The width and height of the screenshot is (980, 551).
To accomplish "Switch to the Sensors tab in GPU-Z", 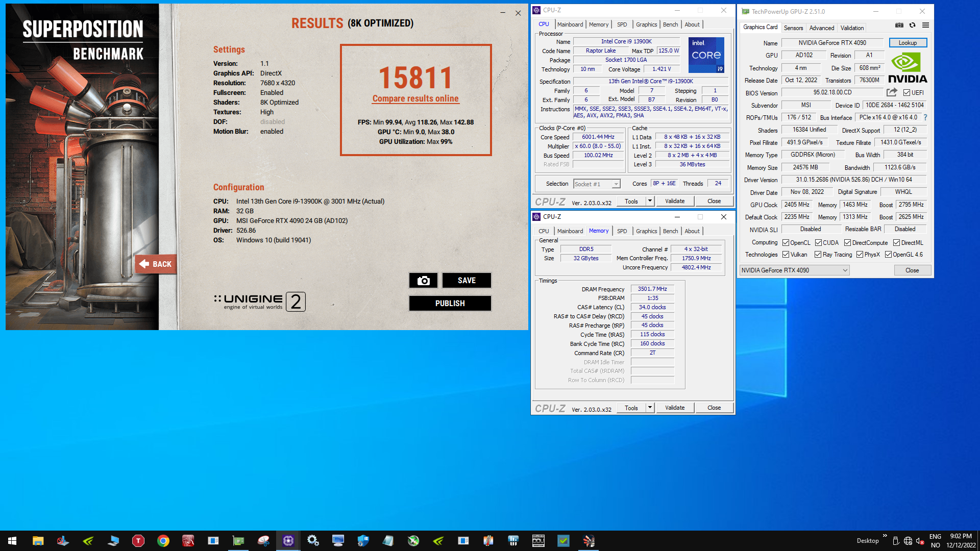I will tap(793, 28).
